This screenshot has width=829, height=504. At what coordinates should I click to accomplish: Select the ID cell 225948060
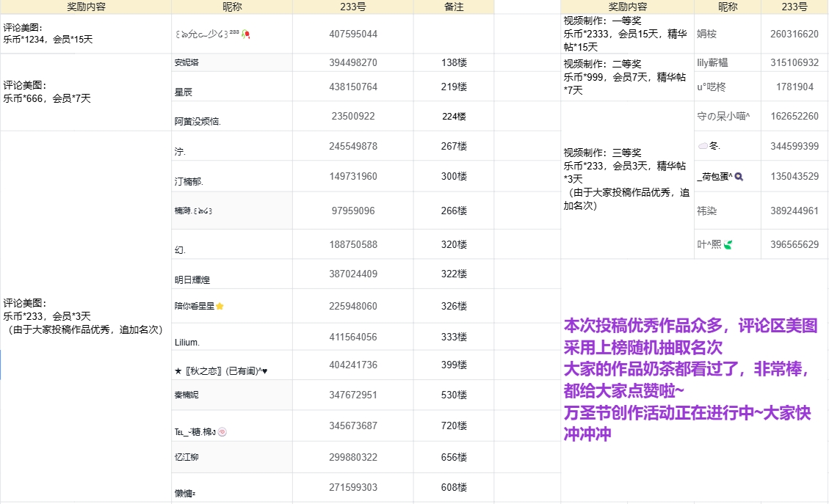click(x=353, y=306)
